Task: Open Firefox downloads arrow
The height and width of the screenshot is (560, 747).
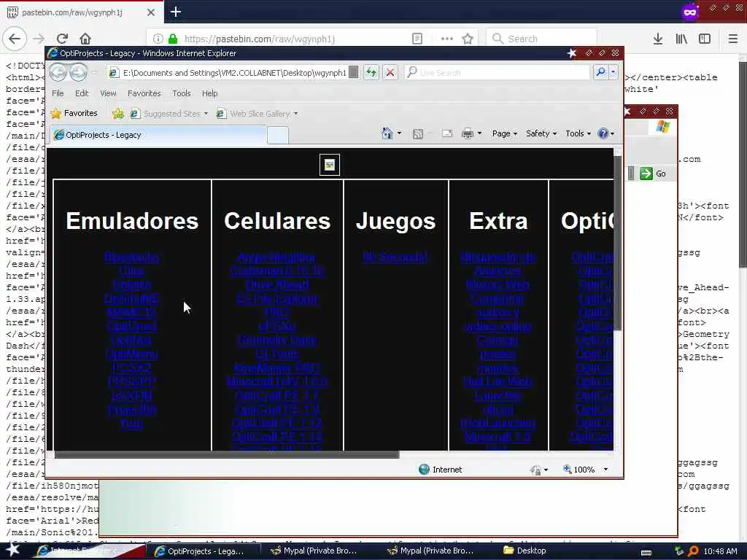Action: pyautogui.click(x=658, y=39)
